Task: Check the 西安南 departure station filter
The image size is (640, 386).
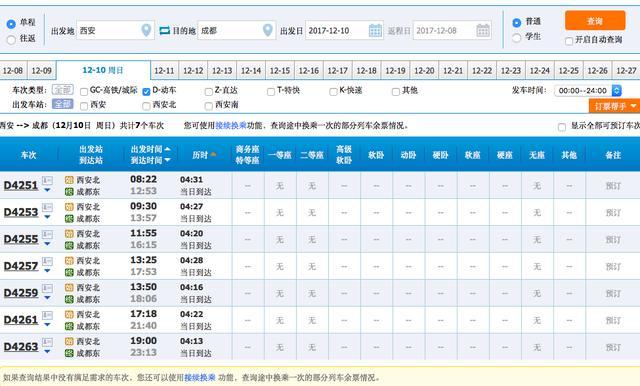Action: click(209, 106)
